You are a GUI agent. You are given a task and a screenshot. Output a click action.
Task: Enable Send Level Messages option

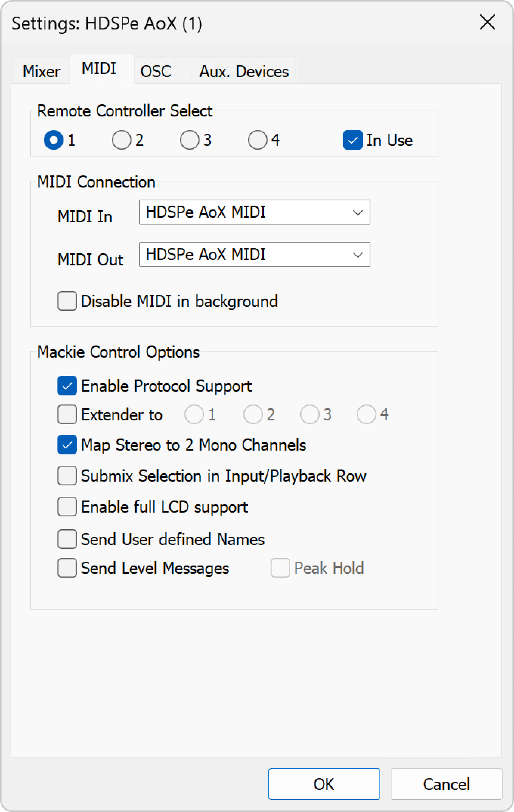tap(67, 568)
